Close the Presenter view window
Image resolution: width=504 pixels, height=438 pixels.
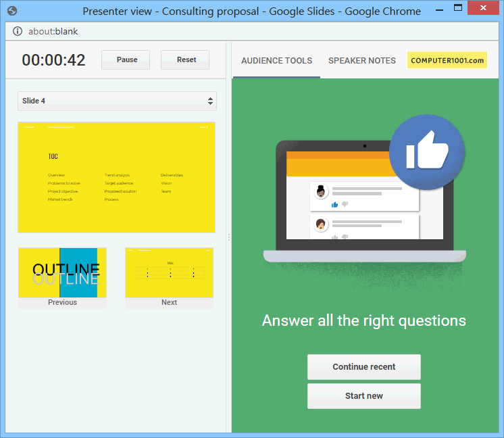(483, 8)
